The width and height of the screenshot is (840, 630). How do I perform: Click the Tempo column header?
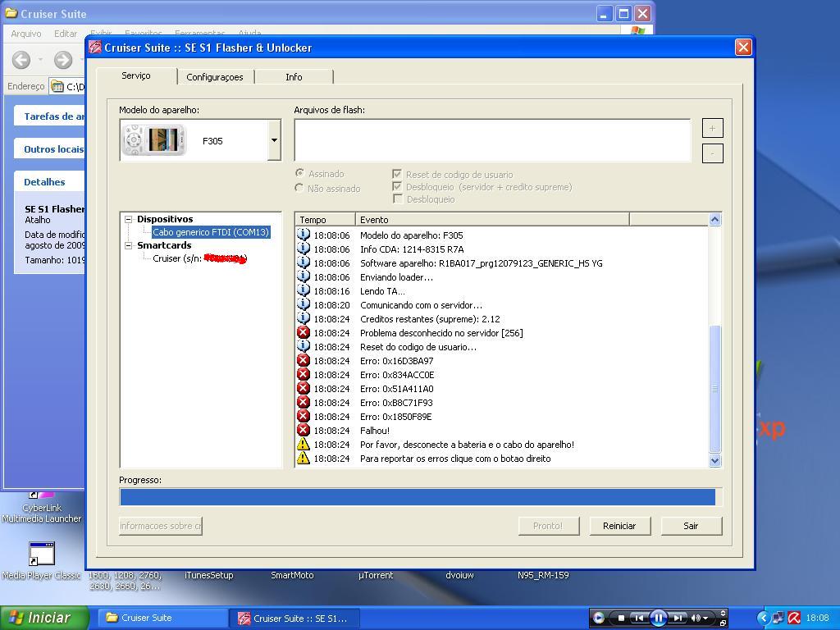pos(325,219)
